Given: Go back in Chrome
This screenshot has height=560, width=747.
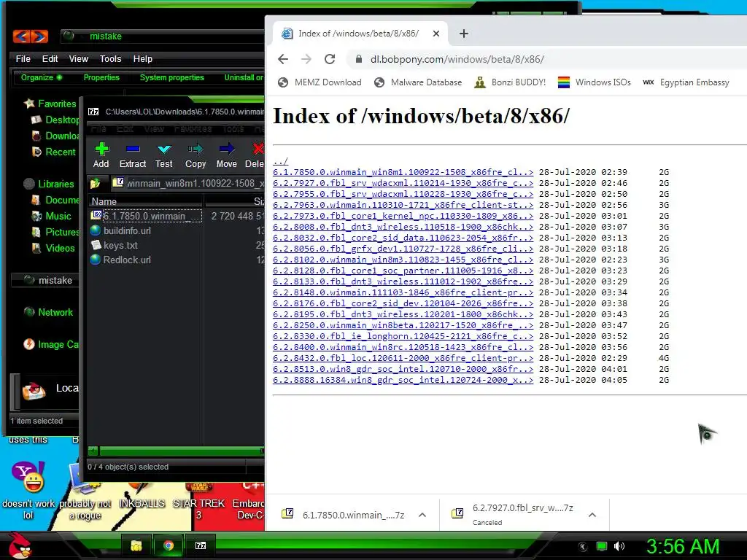Looking at the screenshot, I should 283,59.
